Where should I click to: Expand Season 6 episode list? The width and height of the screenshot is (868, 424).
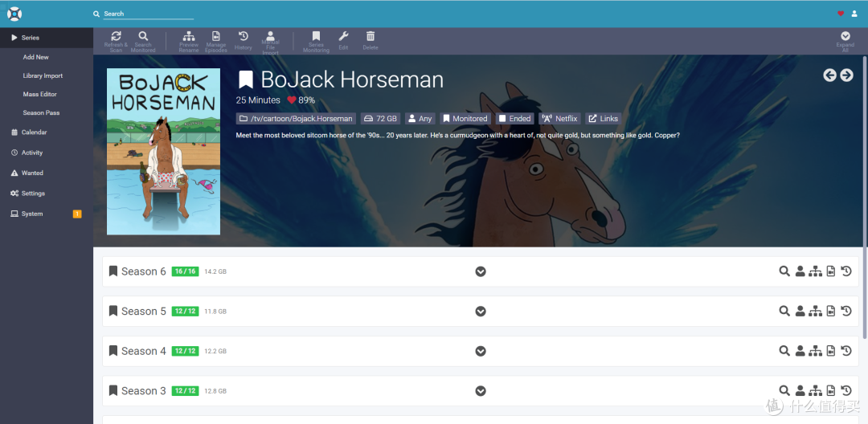[481, 271]
